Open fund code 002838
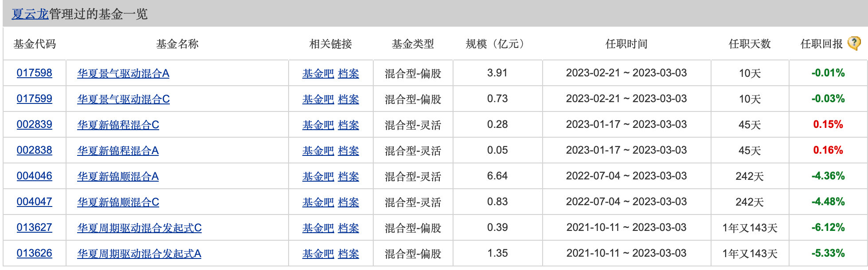The image size is (868, 270). (x=34, y=151)
